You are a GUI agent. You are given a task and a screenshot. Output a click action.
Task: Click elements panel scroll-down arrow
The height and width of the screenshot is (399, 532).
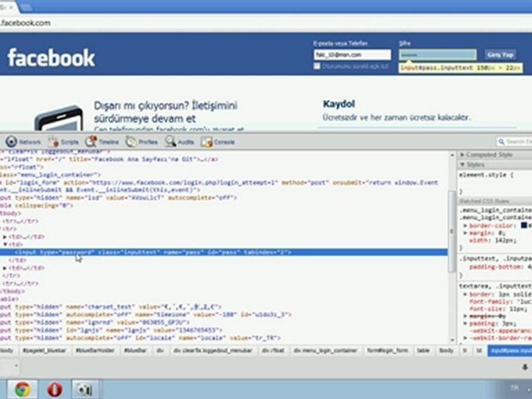pos(452,340)
